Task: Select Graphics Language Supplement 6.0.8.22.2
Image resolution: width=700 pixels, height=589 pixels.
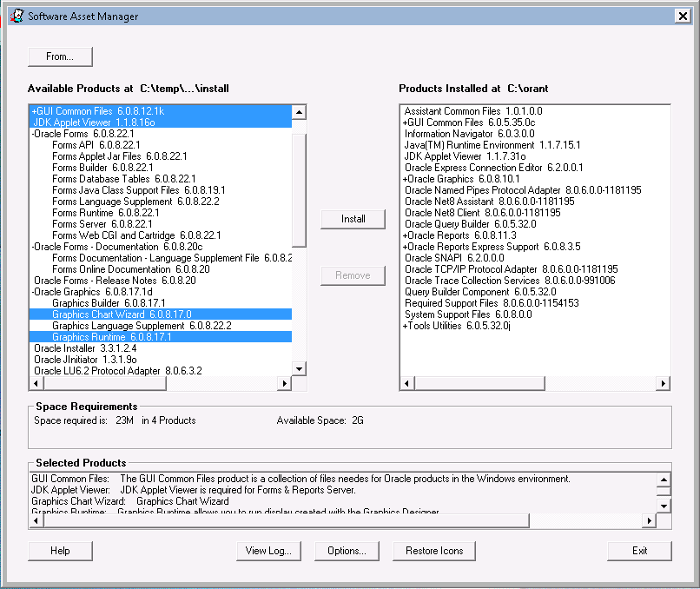Action: pyautogui.click(x=142, y=326)
